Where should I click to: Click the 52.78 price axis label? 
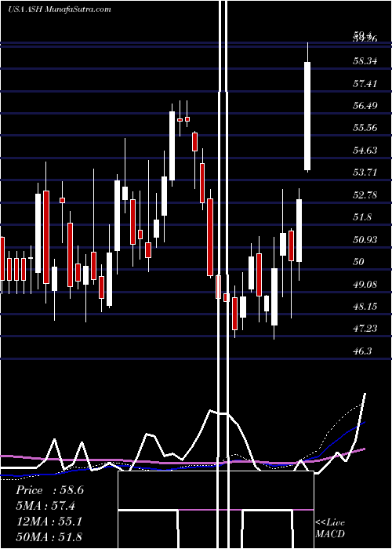click(x=365, y=195)
